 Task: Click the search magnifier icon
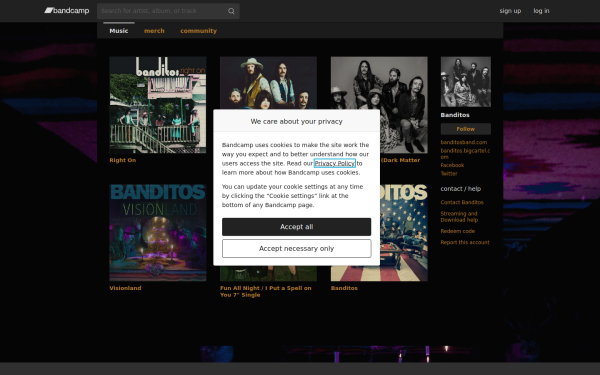[x=231, y=11]
